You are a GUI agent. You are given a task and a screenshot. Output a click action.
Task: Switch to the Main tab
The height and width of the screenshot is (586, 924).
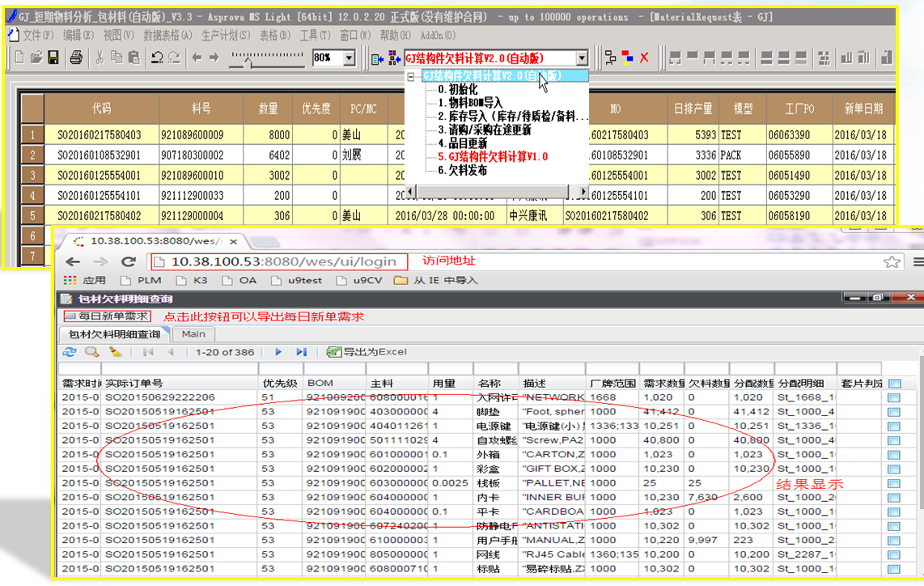pyautogui.click(x=193, y=333)
